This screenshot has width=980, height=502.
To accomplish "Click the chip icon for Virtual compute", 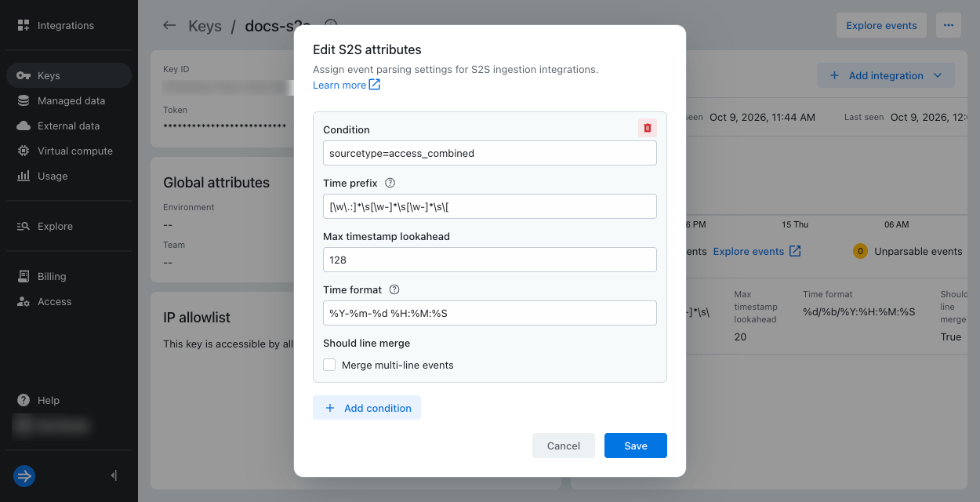I will (24, 151).
